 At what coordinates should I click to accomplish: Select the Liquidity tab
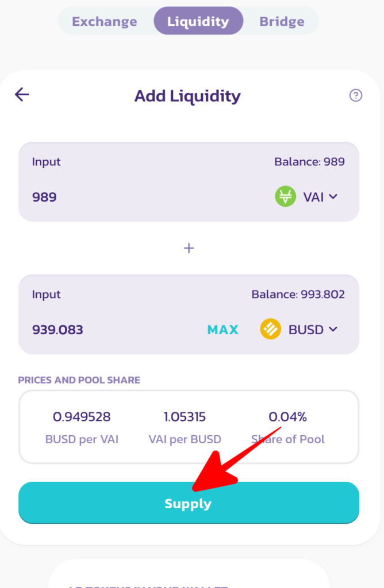[198, 21]
